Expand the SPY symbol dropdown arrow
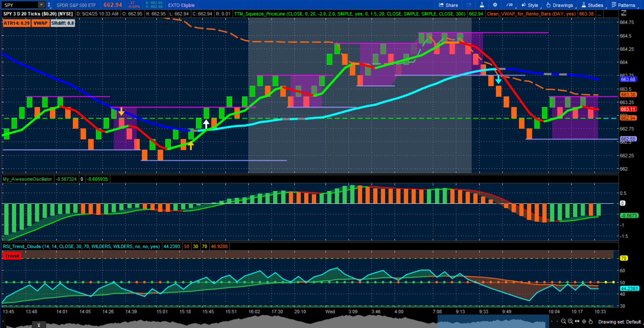 click(x=41, y=5)
